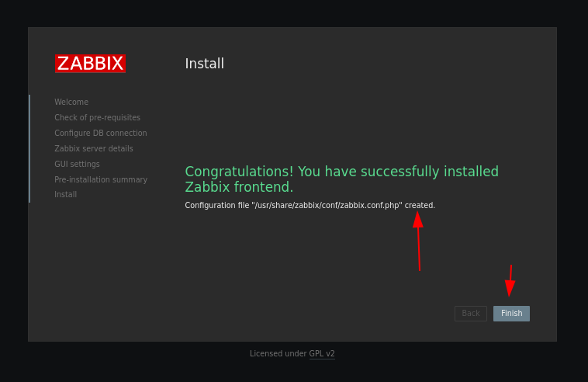Click the red ZABBIX logo

[x=90, y=64]
